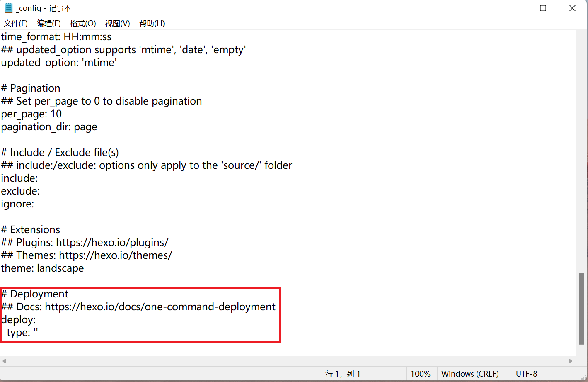Click the resize grip at window corner
This screenshot has height=382, width=588.
pyautogui.click(x=583, y=375)
